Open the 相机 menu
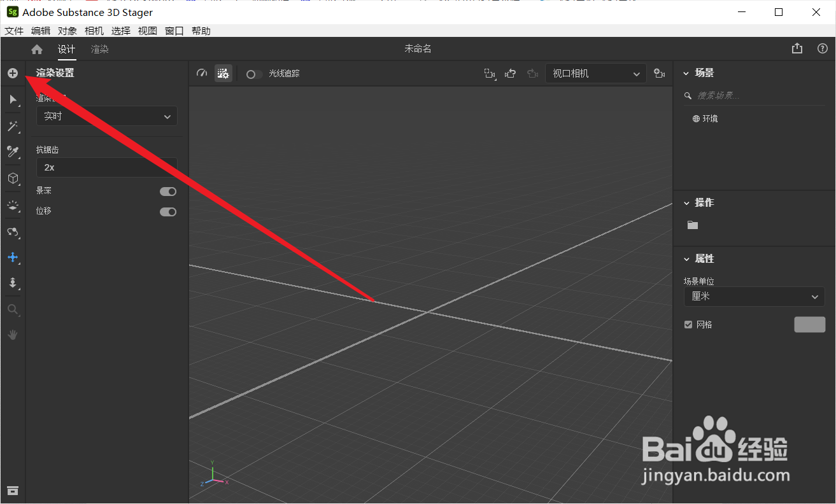 pos(94,31)
